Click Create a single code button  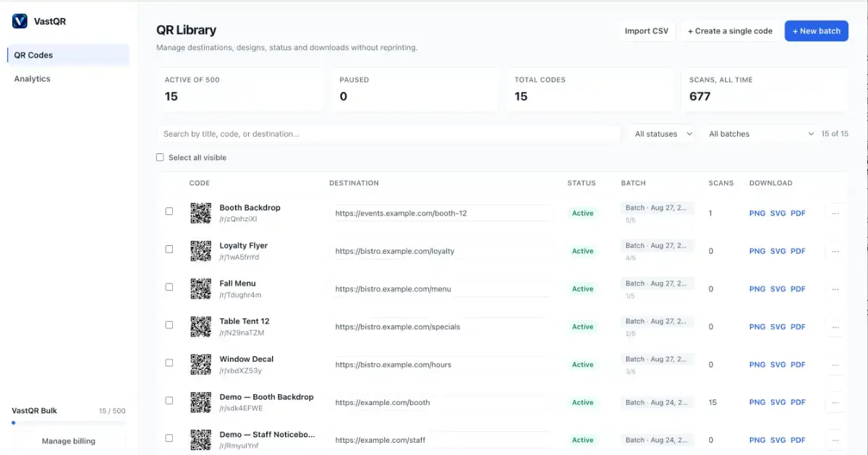click(730, 31)
